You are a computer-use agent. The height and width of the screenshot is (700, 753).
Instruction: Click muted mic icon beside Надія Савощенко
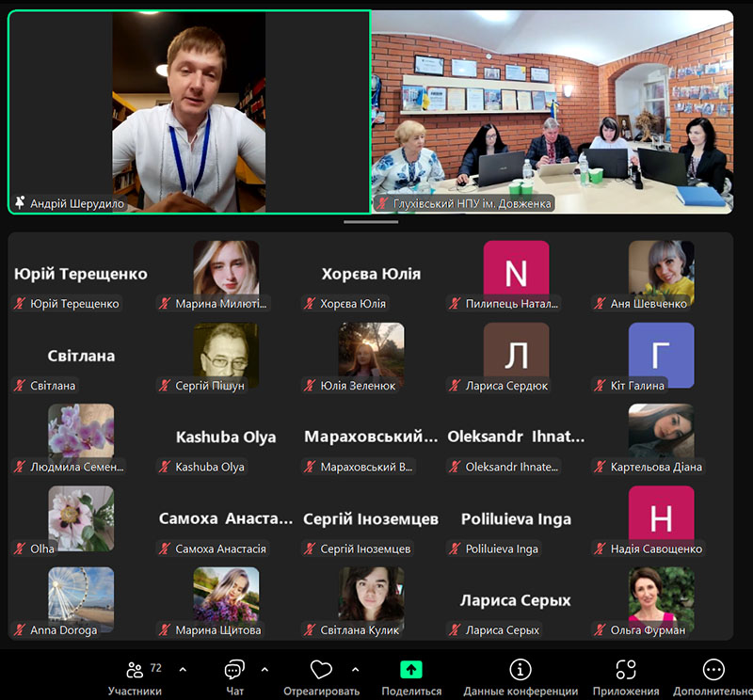click(x=600, y=549)
